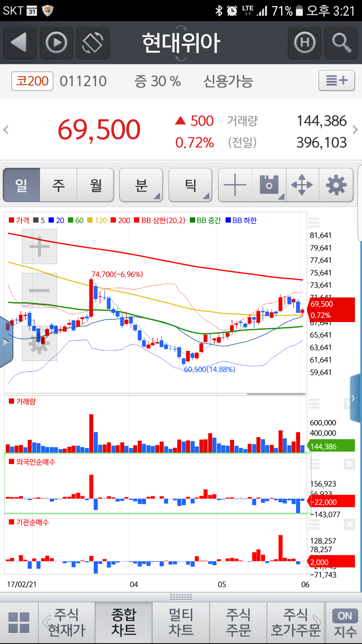
Task: Enable the crosshair tool
Action: click(x=235, y=185)
